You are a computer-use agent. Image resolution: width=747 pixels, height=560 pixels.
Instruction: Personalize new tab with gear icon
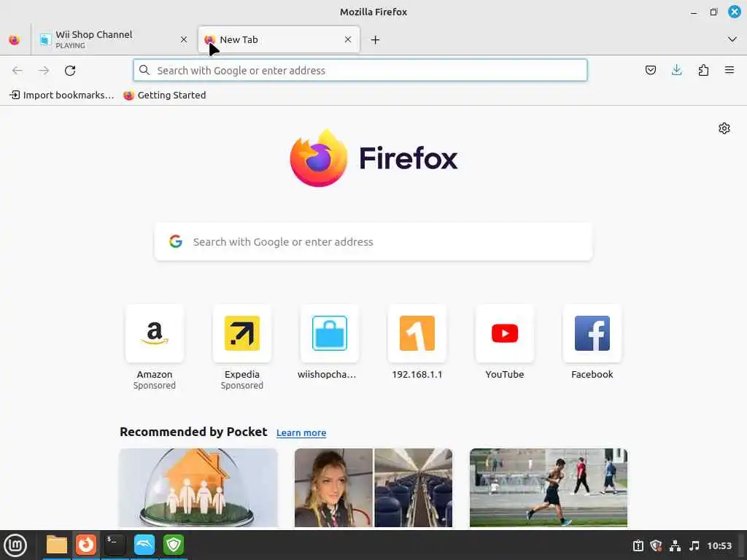(x=724, y=128)
